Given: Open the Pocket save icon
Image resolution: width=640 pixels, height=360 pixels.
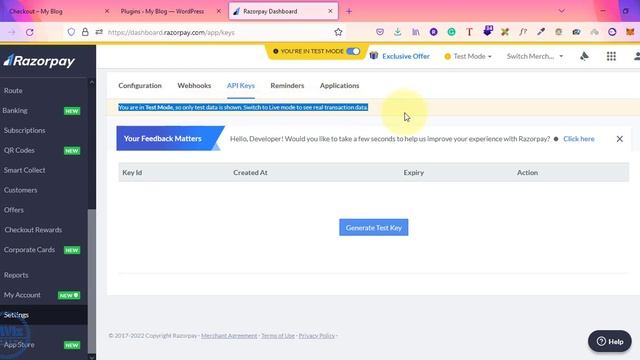Looking at the screenshot, I should pos(380,32).
